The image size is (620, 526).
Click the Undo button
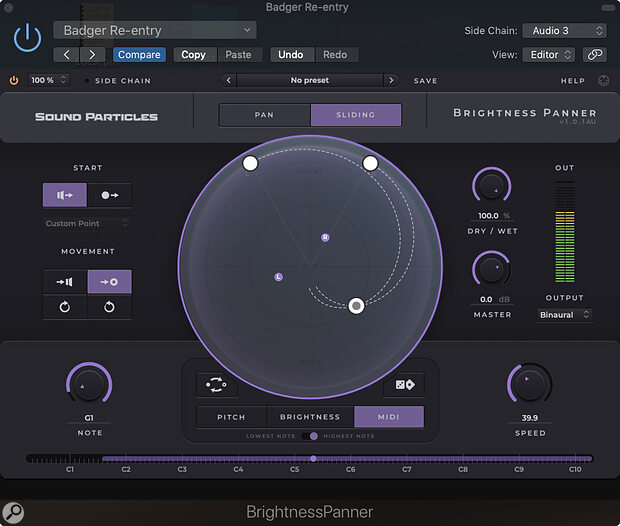291,55
